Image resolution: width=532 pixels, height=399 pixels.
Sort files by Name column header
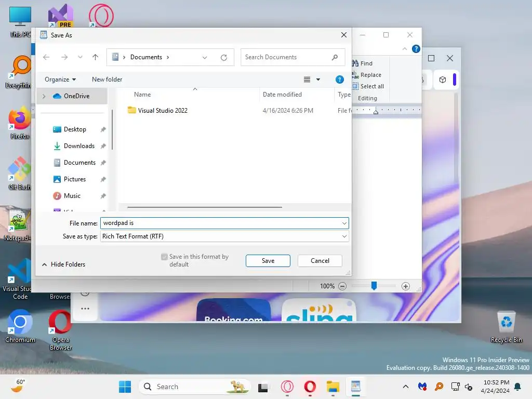tap(142, 95)
